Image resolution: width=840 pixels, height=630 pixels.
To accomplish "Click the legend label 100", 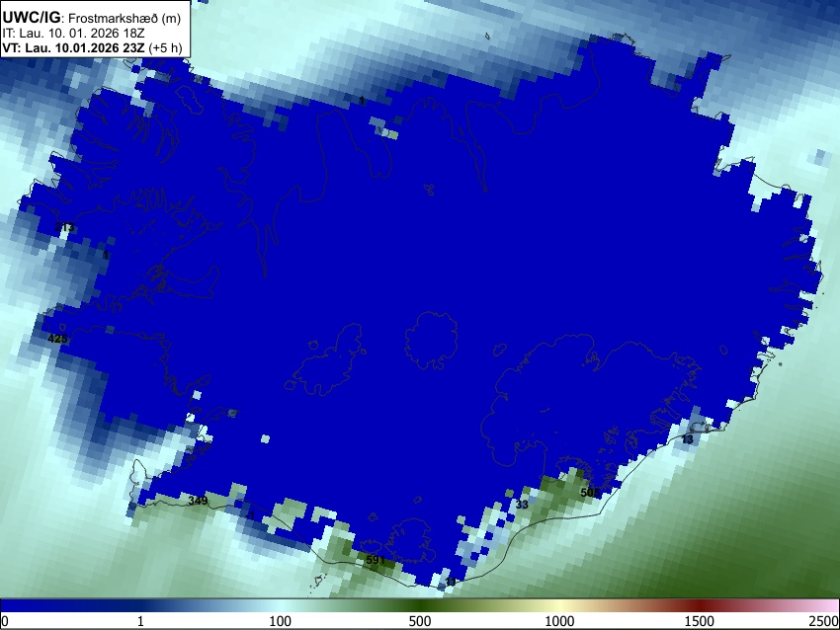I will pyautogui.click(x=281, y=621).
